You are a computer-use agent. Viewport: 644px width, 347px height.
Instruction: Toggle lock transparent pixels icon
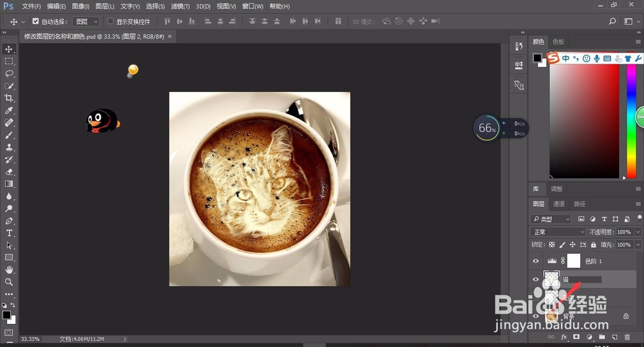coord(552,245)
